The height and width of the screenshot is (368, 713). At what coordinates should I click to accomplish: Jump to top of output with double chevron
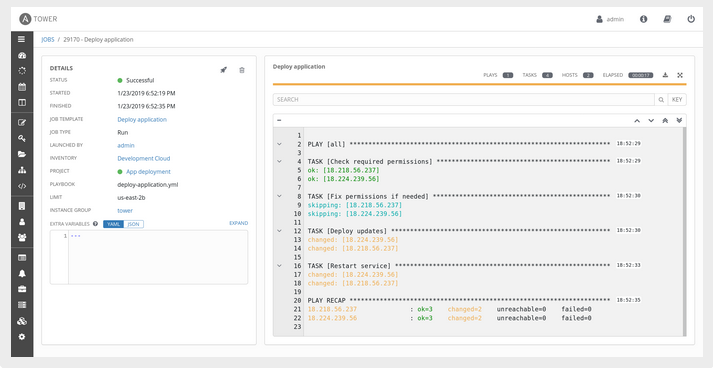pyautogui.click(x=665, y=121)
